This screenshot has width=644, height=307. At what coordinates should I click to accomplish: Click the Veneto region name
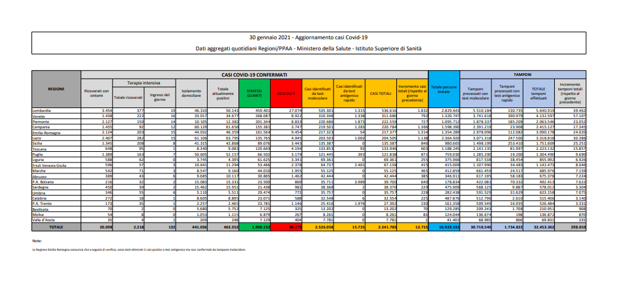39,117
